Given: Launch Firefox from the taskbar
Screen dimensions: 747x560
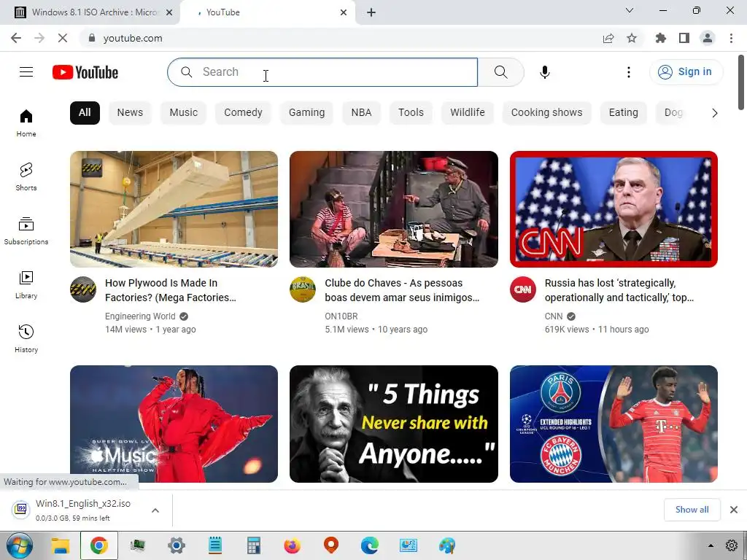Looking at the screenshot, I should point(292,545).
